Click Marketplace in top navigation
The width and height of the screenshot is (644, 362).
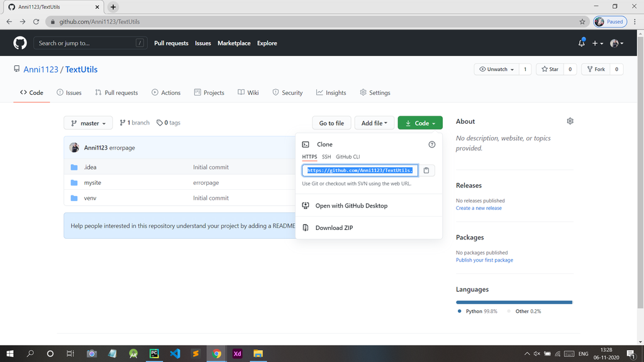[x=234, y=43]
